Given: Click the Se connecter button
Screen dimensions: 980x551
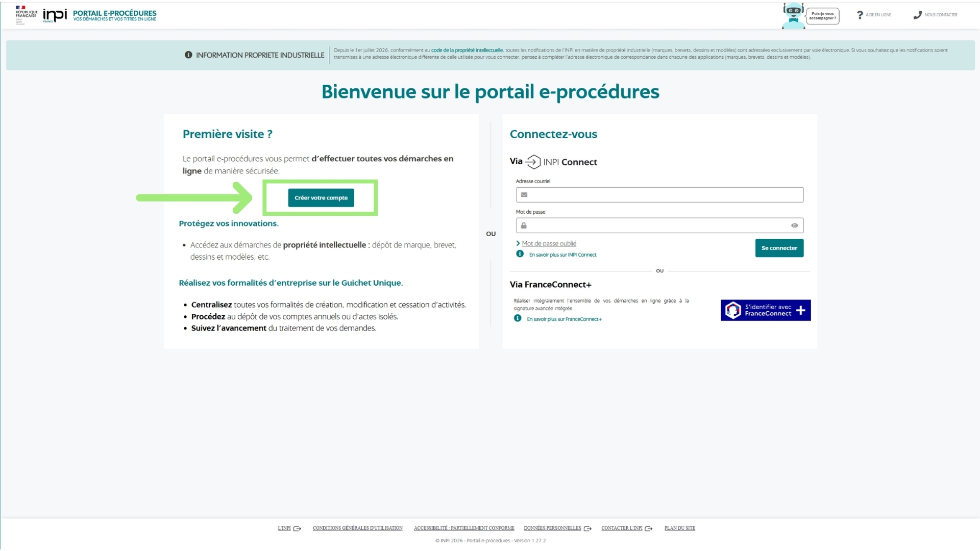Looking at the screenshot, I should click(x=779, y=248).
